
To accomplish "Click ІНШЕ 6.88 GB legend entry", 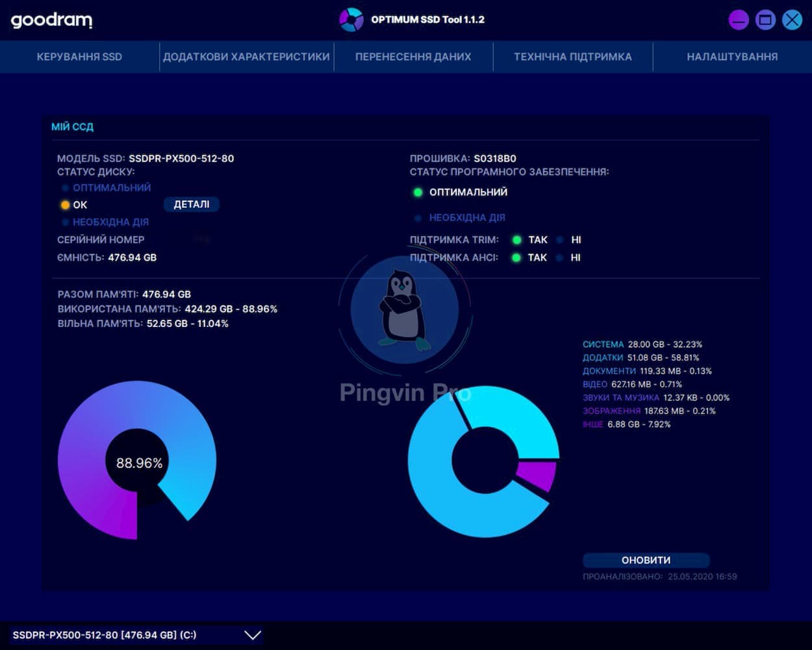I will point(627,424).
